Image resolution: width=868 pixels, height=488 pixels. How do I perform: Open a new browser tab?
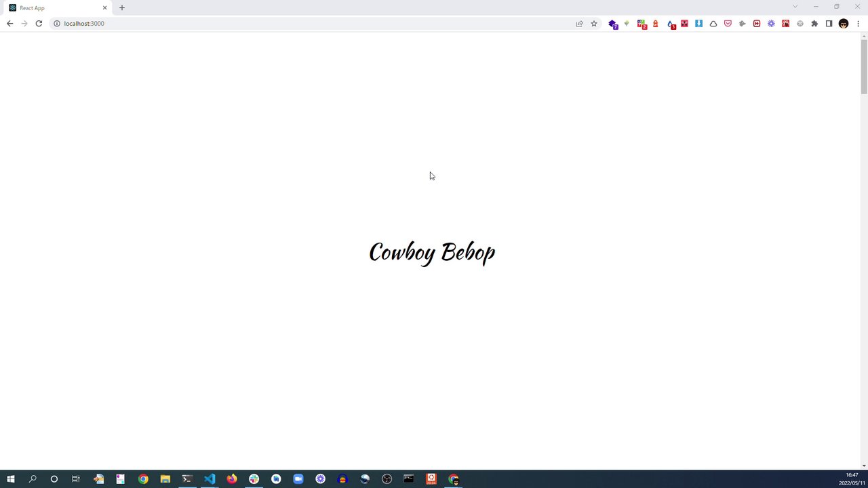122,8
